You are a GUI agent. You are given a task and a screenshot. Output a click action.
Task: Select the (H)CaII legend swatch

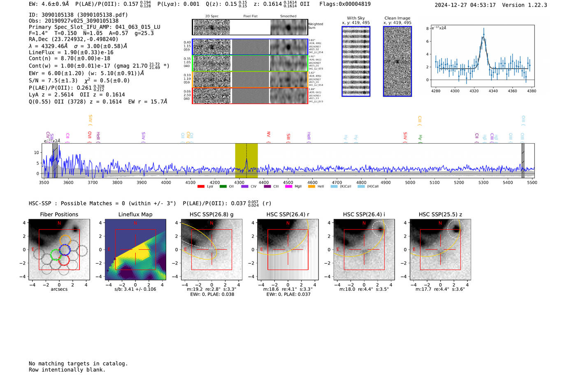(361, 187)
